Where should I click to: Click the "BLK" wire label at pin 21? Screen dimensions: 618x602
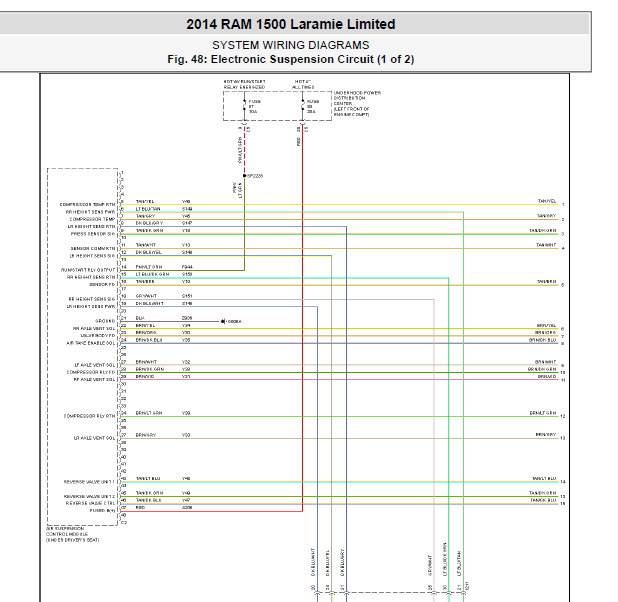pyautogui.click(x=140, y=318)
